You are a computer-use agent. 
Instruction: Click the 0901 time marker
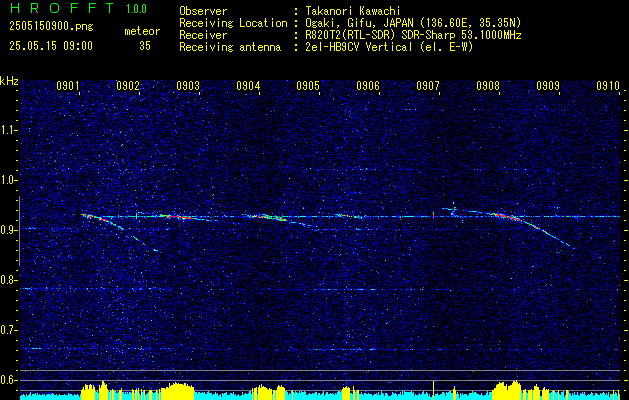click(68, 86)
